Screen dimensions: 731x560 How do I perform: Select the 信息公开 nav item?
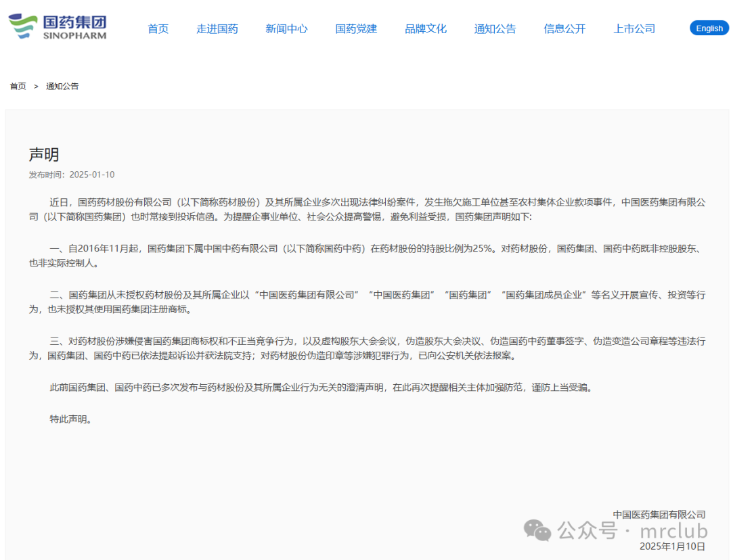click(564, 29)
